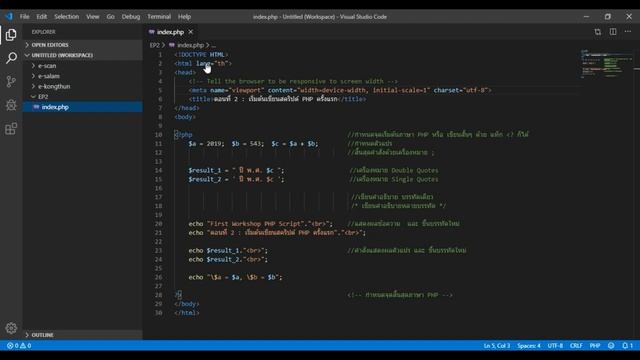640x360 pixels.
Task: Click the "<!DOCTYPE HTML>" line text
Action: click(201, 54)
